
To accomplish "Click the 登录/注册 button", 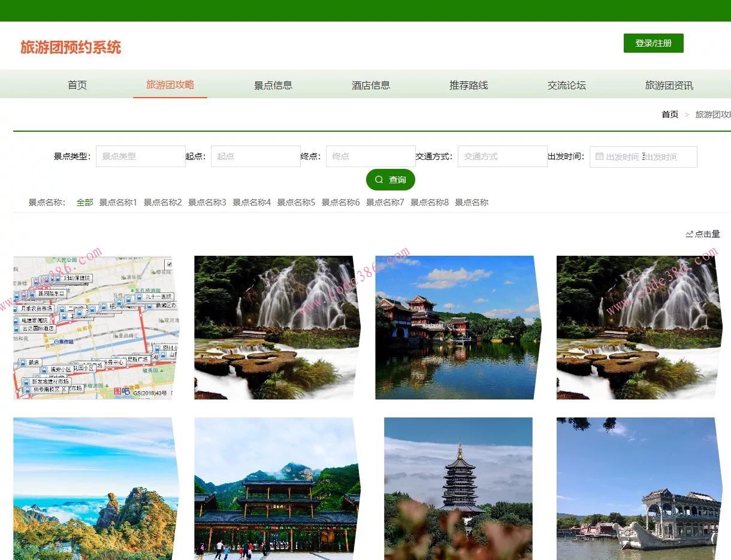I will point(653,43).
